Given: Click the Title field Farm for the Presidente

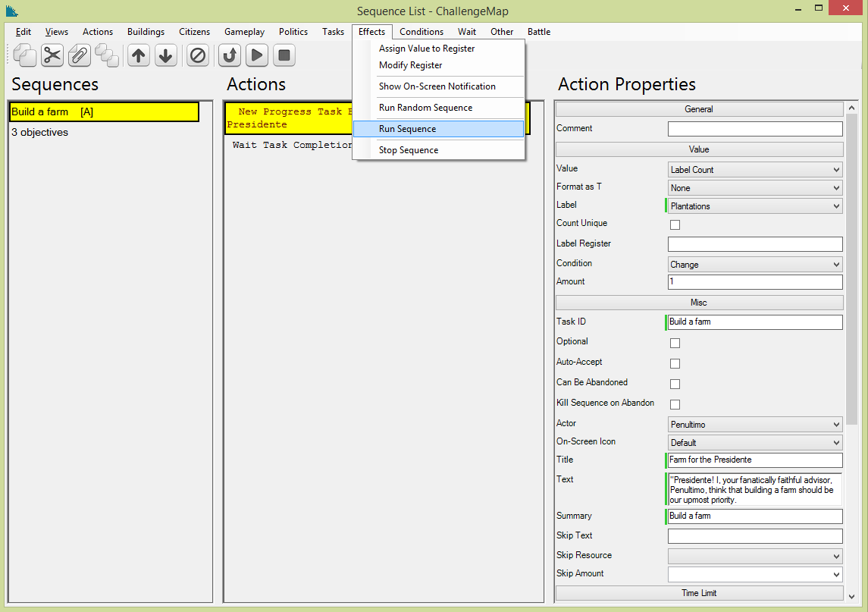Looking at the screenshot, I should point(755,460).
